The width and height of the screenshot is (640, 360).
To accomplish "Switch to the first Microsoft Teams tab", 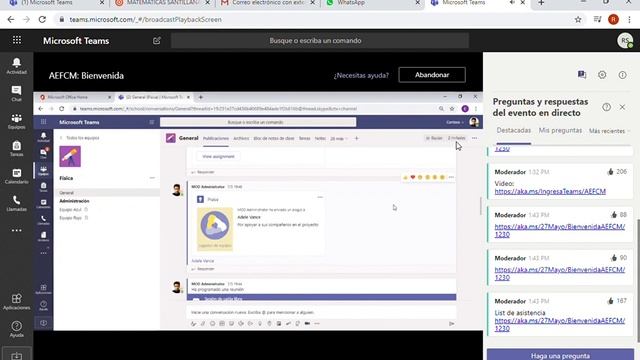I will coord(55,3).
